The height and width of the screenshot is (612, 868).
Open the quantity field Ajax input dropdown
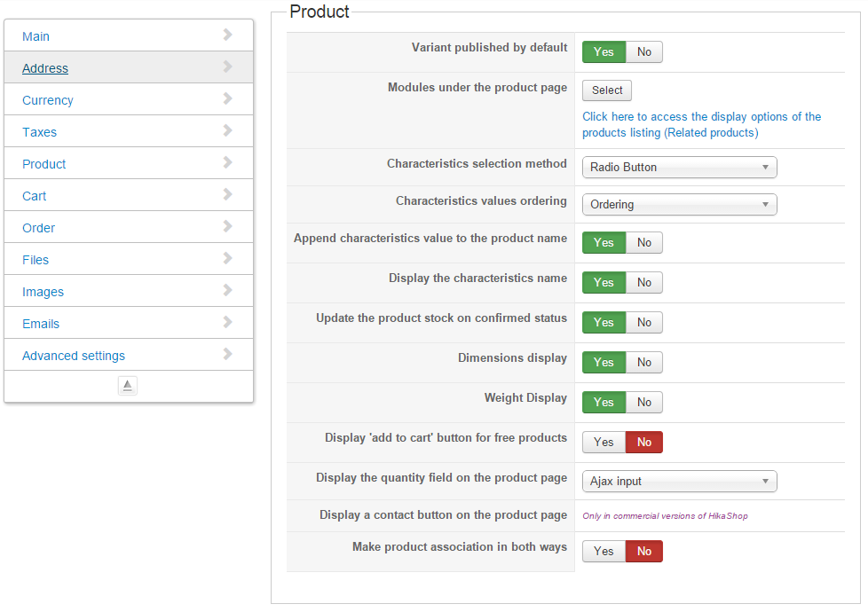click(679, 482)
